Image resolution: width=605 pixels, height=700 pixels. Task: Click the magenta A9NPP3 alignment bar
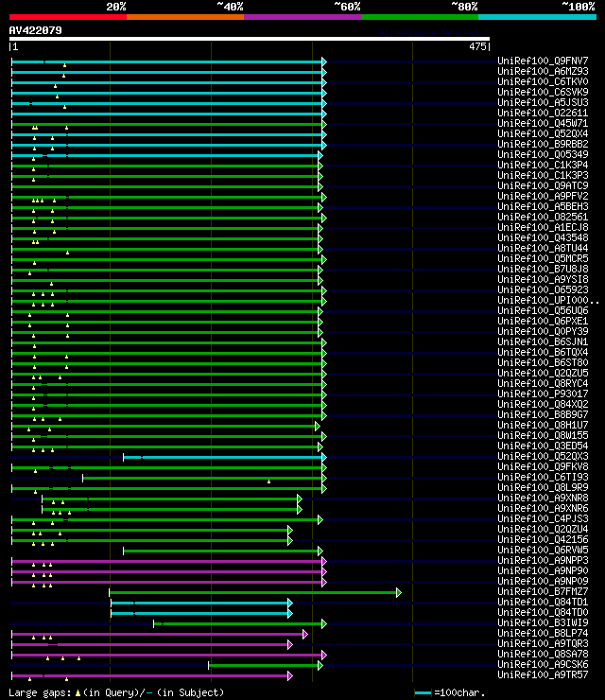click(x=167, y=561)
